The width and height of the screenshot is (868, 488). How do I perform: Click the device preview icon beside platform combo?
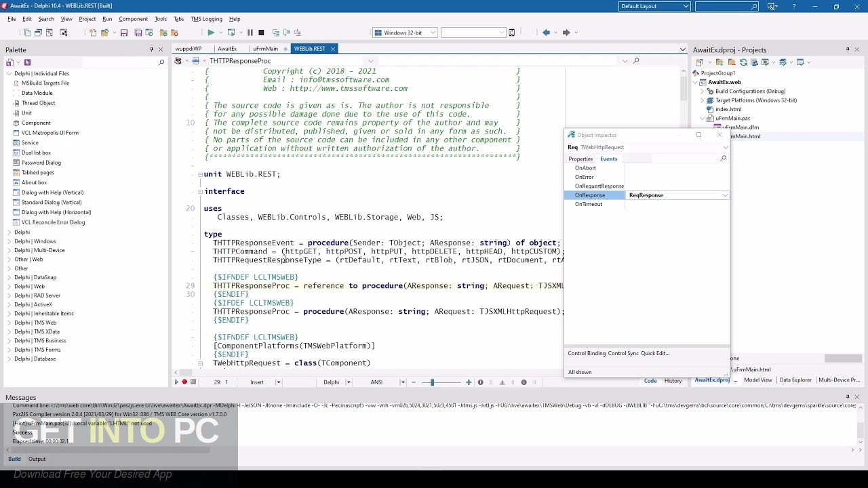(x=512, y=33)
